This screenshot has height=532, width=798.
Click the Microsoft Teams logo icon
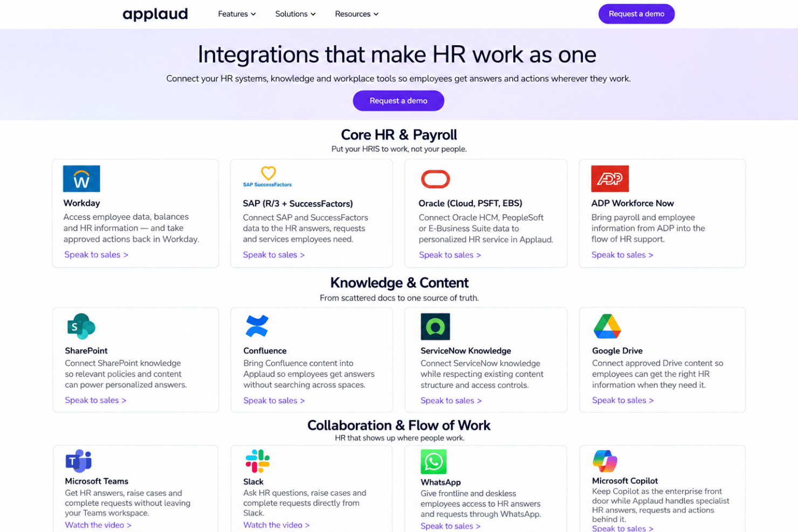tap(79, 461)
